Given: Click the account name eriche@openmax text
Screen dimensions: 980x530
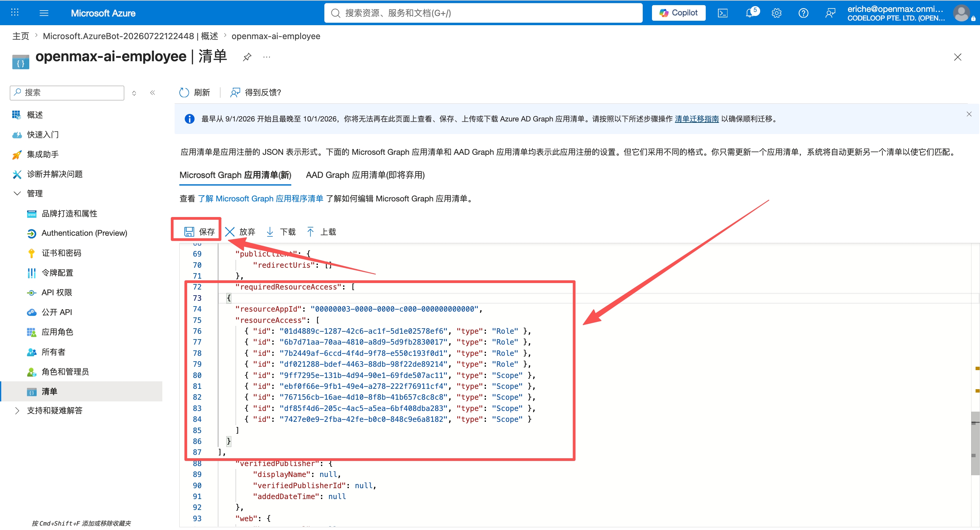Looking at the screenshot, I should [895, 9].
